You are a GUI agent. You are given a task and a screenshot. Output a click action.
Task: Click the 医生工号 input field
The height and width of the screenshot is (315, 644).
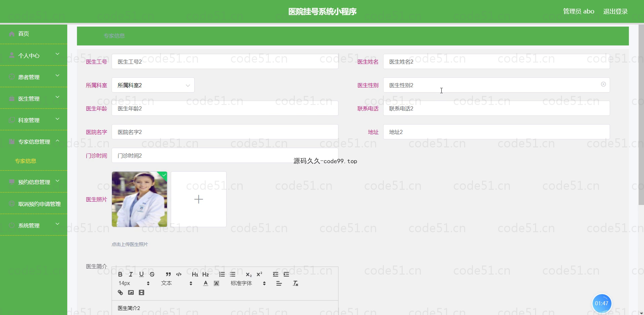(x=225, y=62)
